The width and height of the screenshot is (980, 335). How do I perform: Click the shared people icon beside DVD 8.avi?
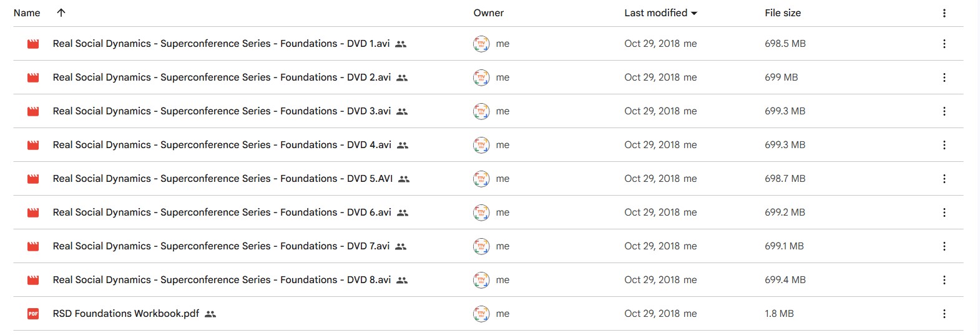tap(402, 280)
